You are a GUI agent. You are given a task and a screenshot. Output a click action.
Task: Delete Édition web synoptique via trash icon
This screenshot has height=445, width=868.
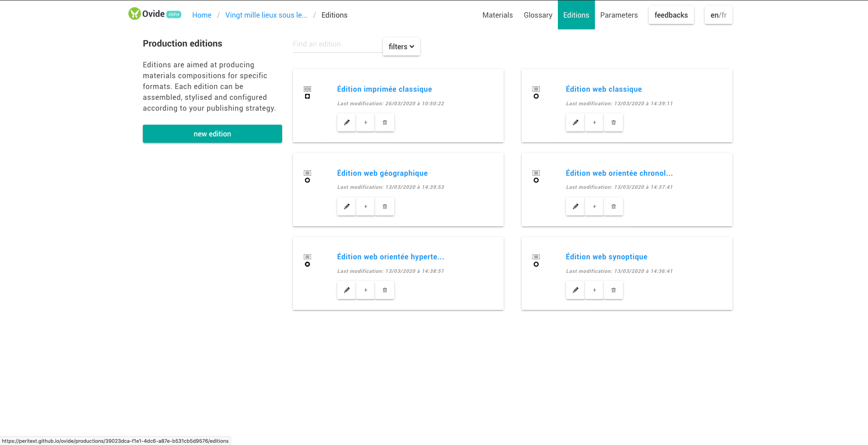point(613,290)
